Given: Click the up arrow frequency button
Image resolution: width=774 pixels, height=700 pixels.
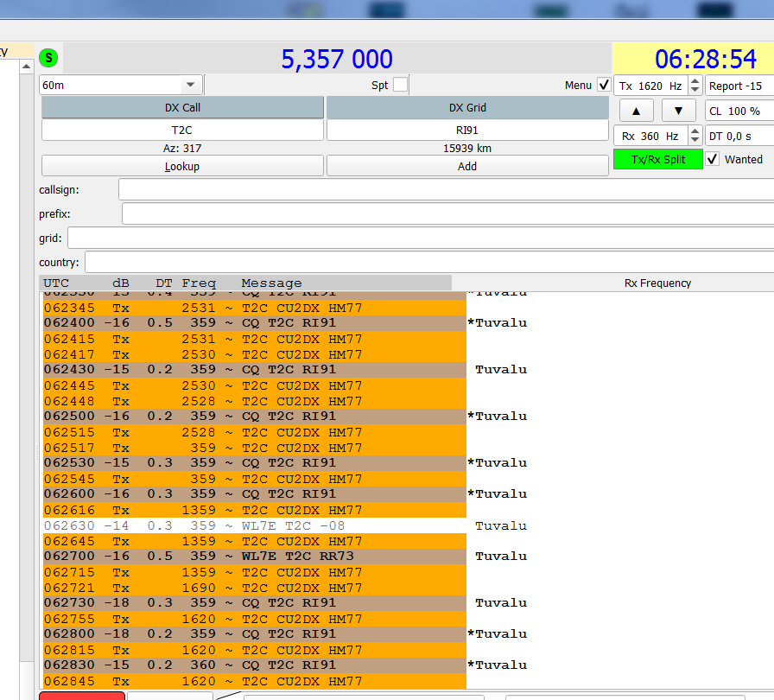Looking at the screenshot, I should (637, 111).
